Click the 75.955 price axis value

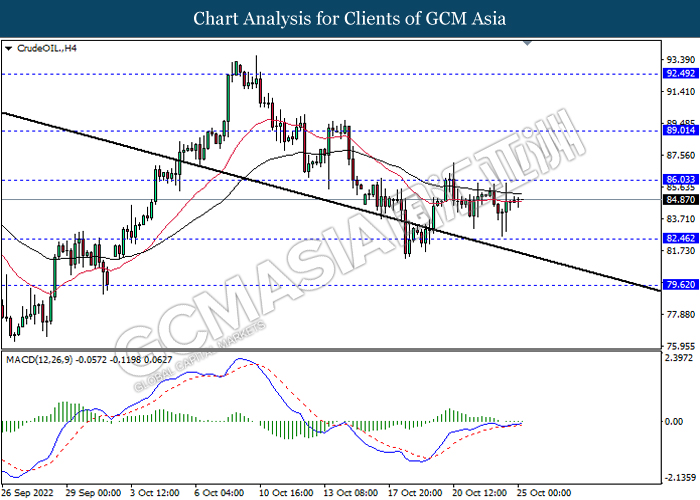tap(680, 346)
